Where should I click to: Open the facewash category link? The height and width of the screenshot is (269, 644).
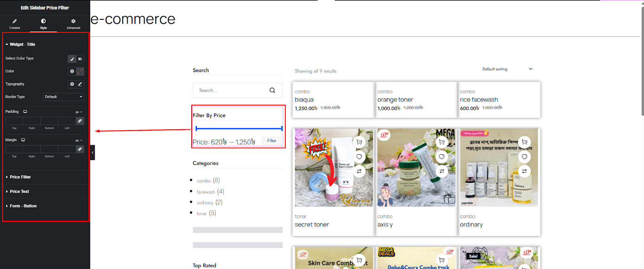pos(206,192)
